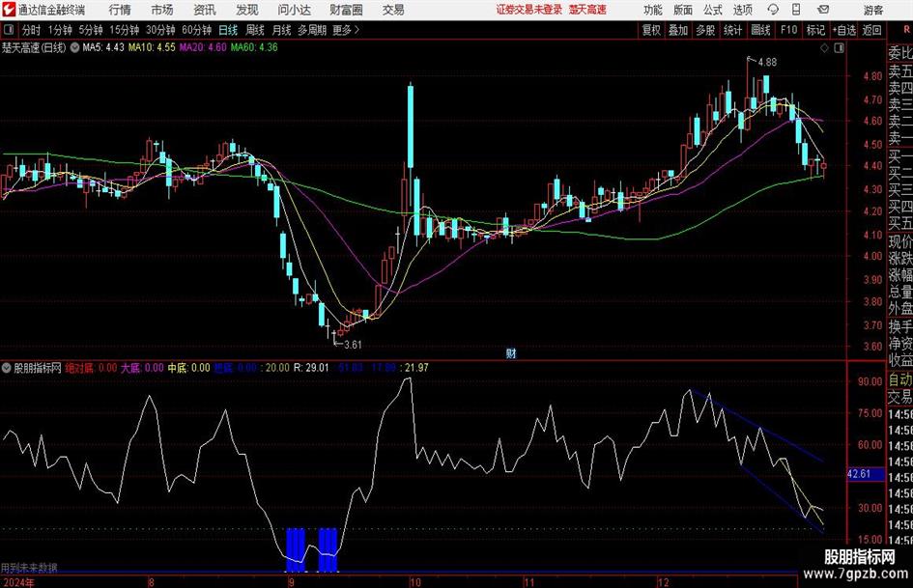Click the TongDaXin red logo icon
The height and width of the screenshot is (588, 913).
[x=9, y=10]
